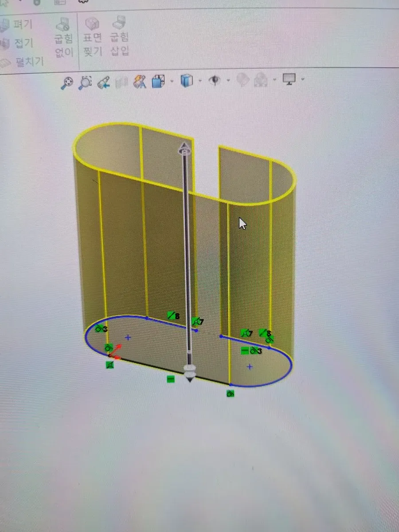The image size is (399, 532).
Task: Select the green horizontal relation icon on bottom edge
Action: [170, 379]
